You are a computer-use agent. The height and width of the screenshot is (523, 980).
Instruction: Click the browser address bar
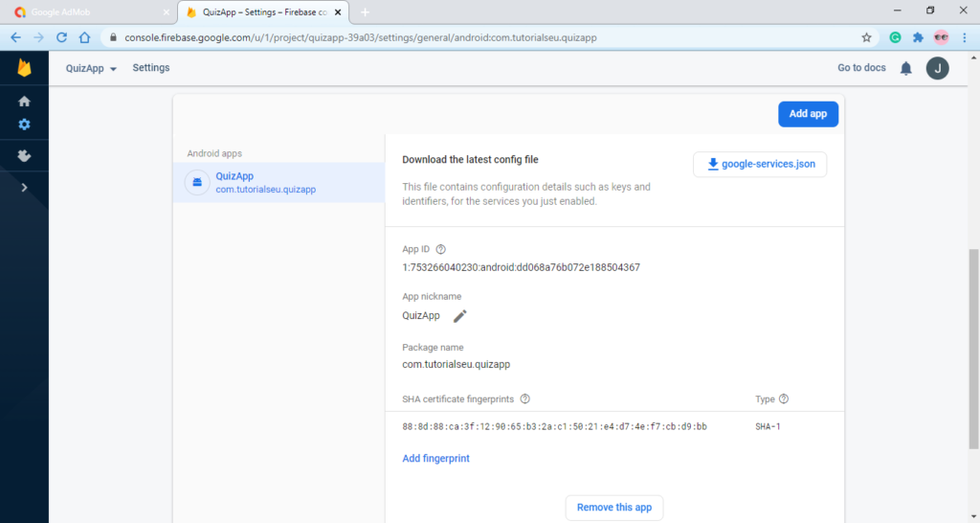pyautogui.click(x=479, y=37)
